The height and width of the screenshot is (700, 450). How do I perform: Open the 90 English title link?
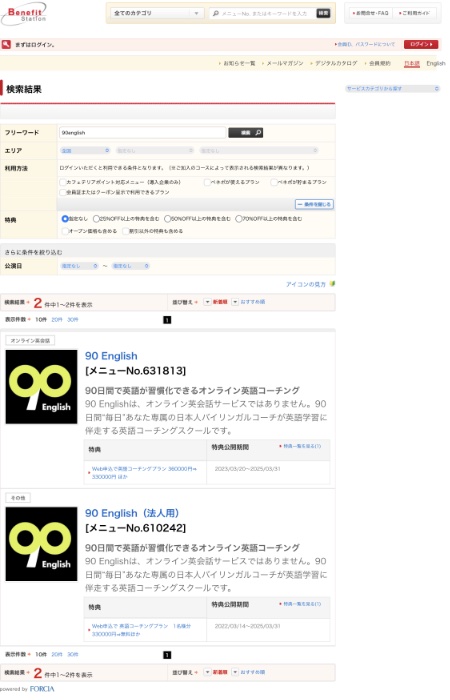(x=111, y=356)
